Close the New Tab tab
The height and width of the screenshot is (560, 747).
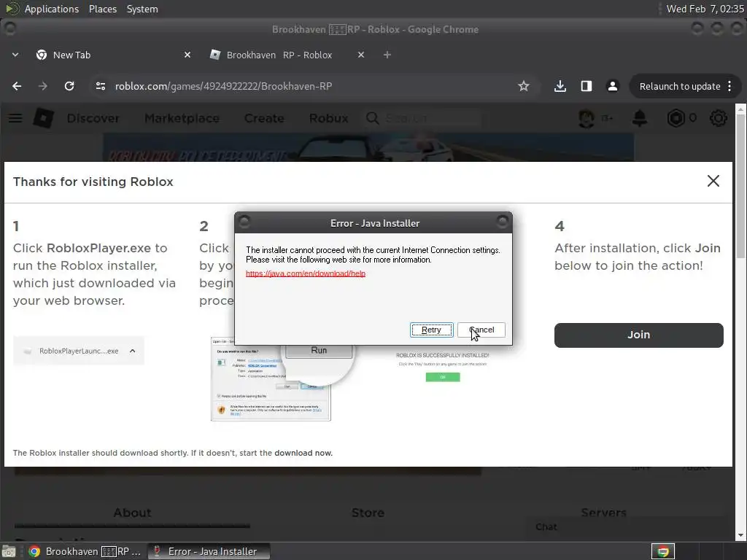pos(187,55)
